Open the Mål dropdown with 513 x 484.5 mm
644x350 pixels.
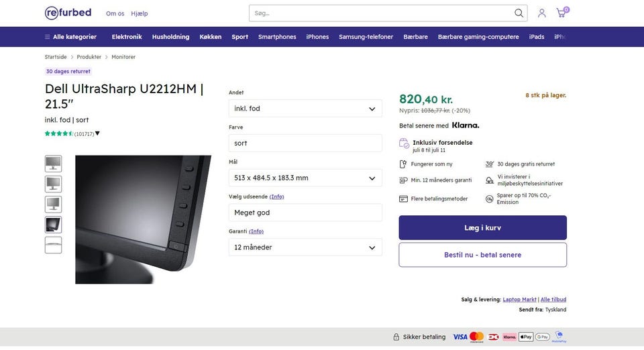point(305,178)
